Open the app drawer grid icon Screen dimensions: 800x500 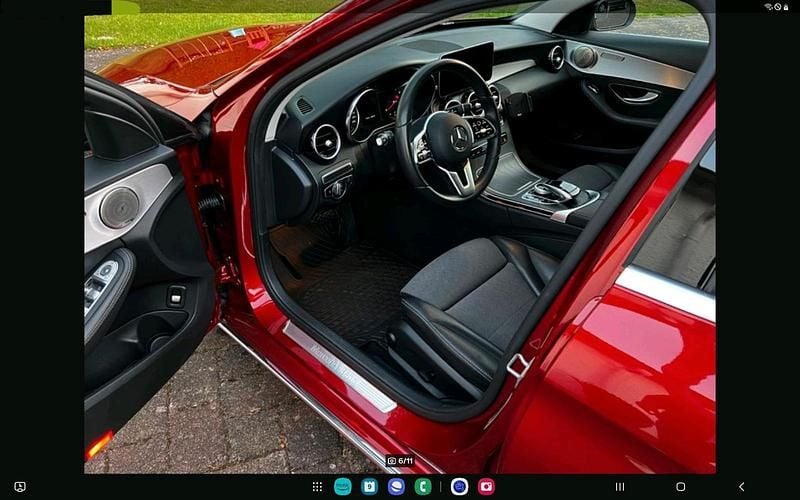click(x=317, y=487)
